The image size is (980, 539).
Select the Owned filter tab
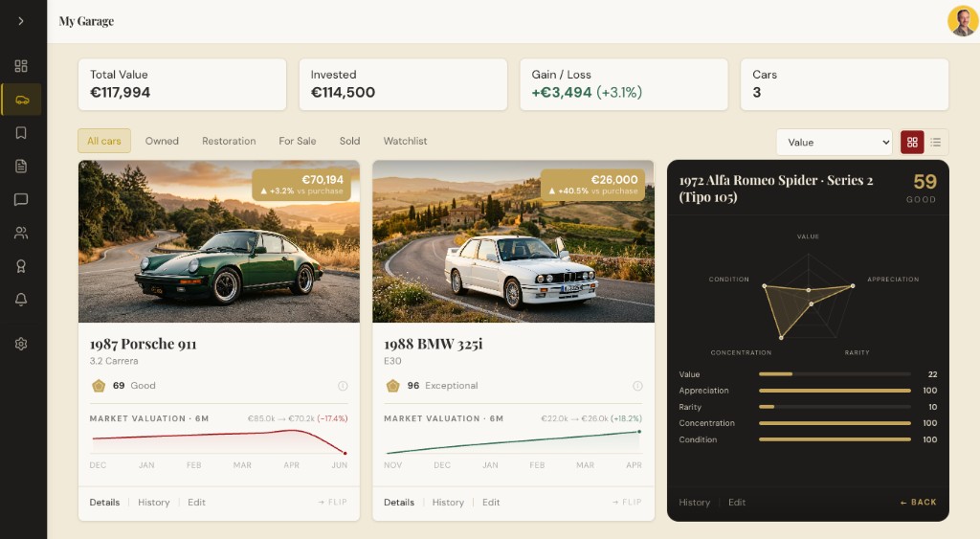(x=162, y=141)
